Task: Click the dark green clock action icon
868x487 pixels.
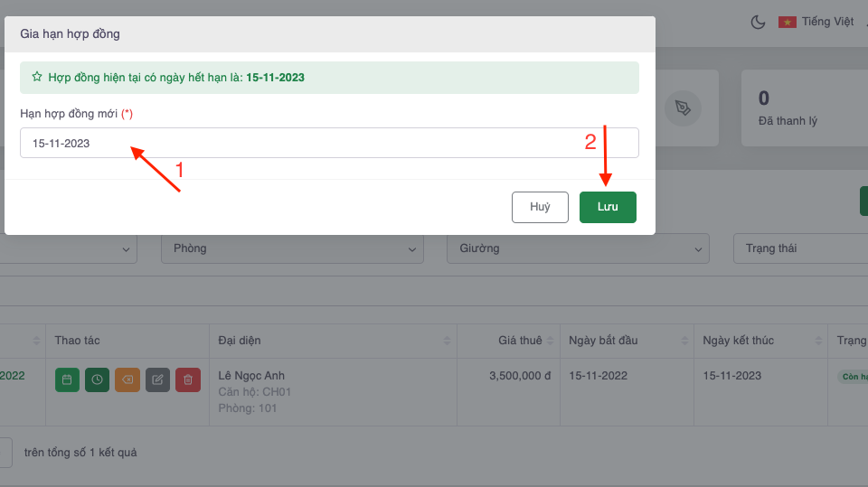Action: click(97, 380)
